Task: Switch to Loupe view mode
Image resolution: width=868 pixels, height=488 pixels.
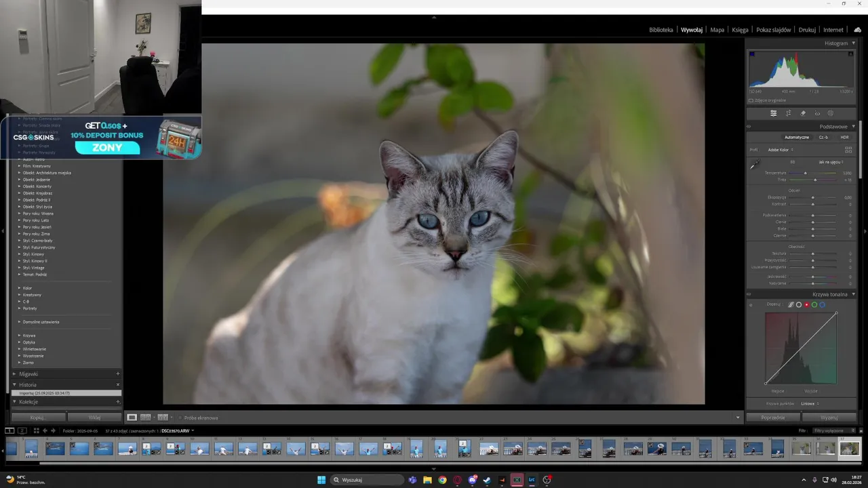Action: click(132, 418)
